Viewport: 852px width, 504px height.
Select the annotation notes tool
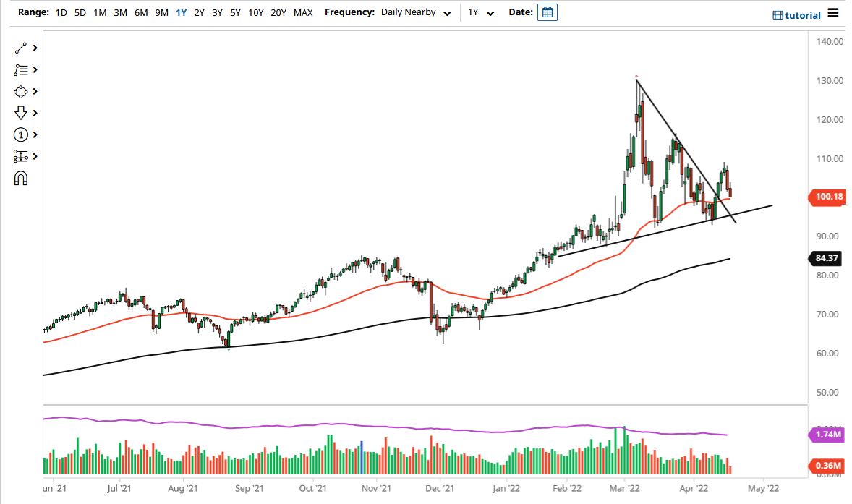click(21, 69)
